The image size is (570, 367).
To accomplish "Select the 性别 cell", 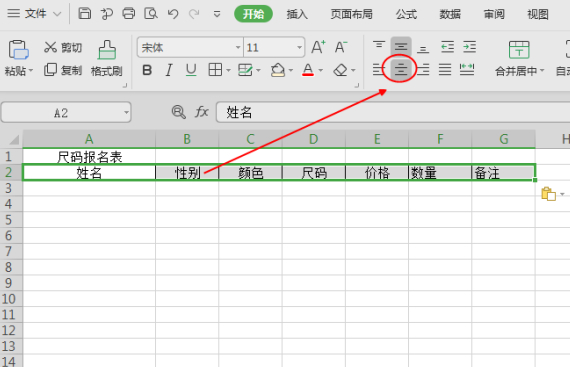I will (x=187, y=172).
